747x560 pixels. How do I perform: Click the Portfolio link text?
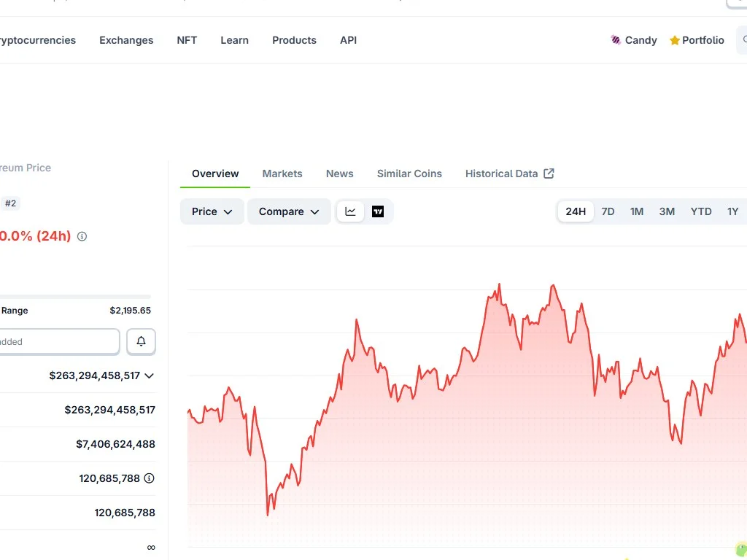point(703,41)
